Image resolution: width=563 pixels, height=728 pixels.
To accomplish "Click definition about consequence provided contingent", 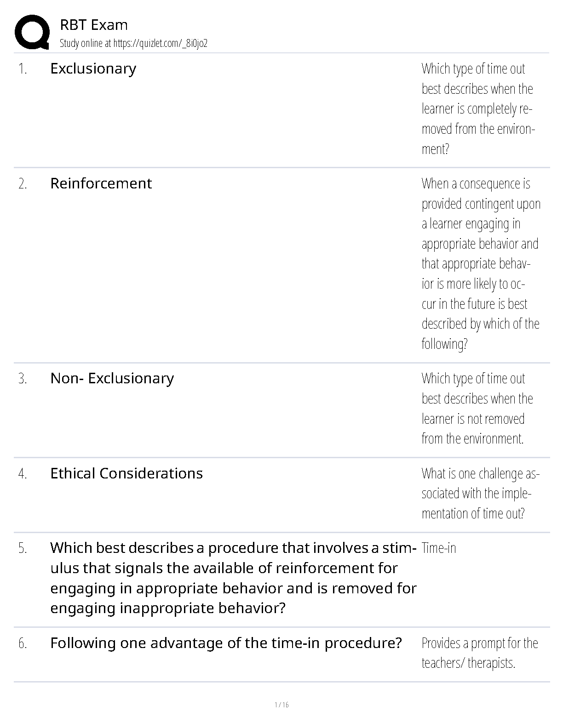I will (481, 264).
